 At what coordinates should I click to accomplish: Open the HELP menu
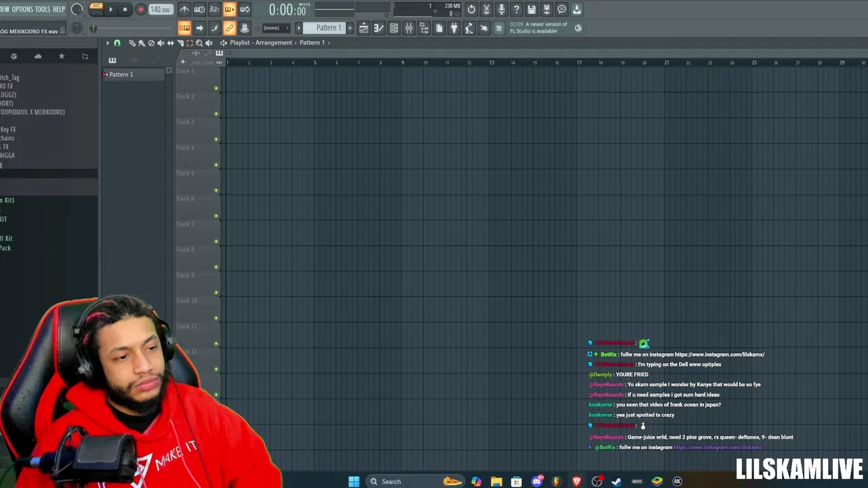(x=59, y=9)
